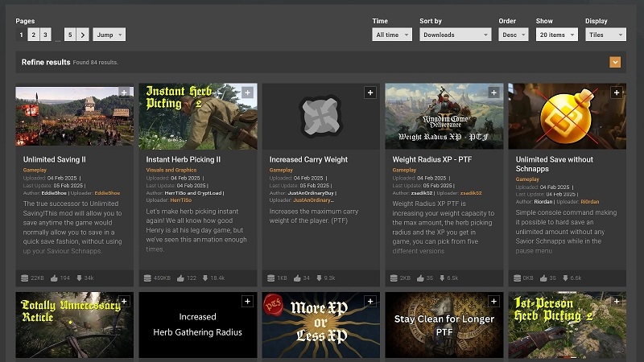
Task: Open the Jump to page dropdown
Action: (x=109, y=35)
